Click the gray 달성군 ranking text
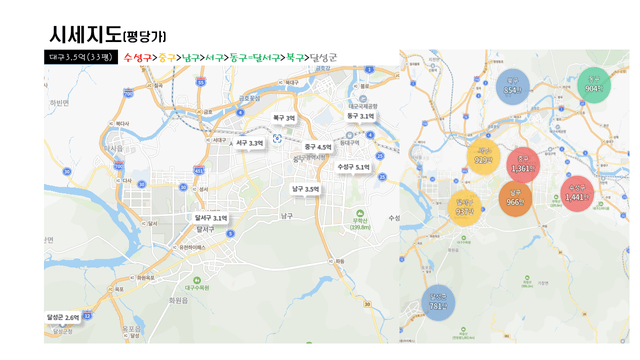The height and width of the screenshot is (360, 640). pyautogui.click(x=324, y=58)
